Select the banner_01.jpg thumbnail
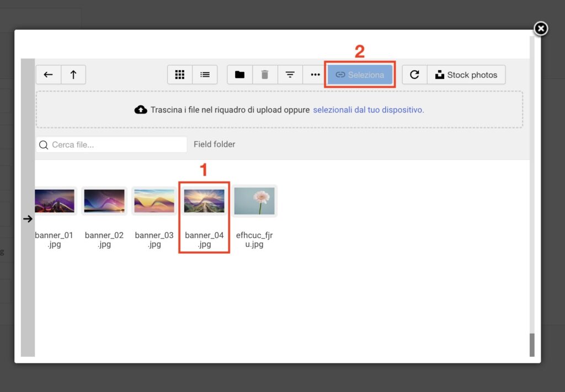 pyautogui.click(x=55, y=201)
